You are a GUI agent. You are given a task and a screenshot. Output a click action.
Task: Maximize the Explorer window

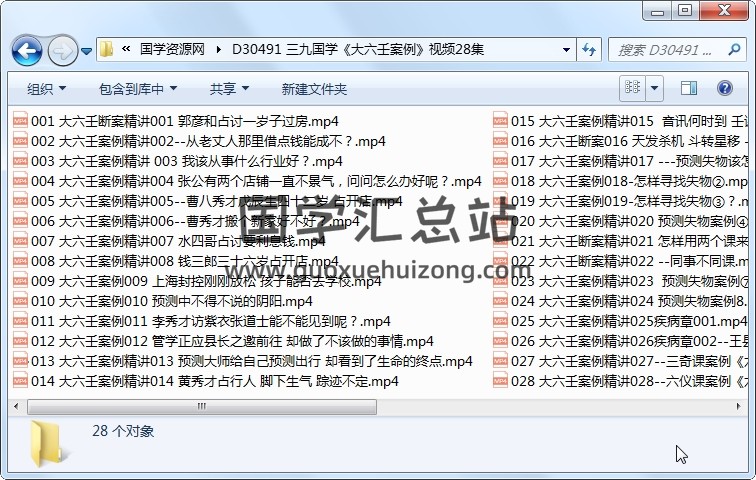tap(685, 10)
